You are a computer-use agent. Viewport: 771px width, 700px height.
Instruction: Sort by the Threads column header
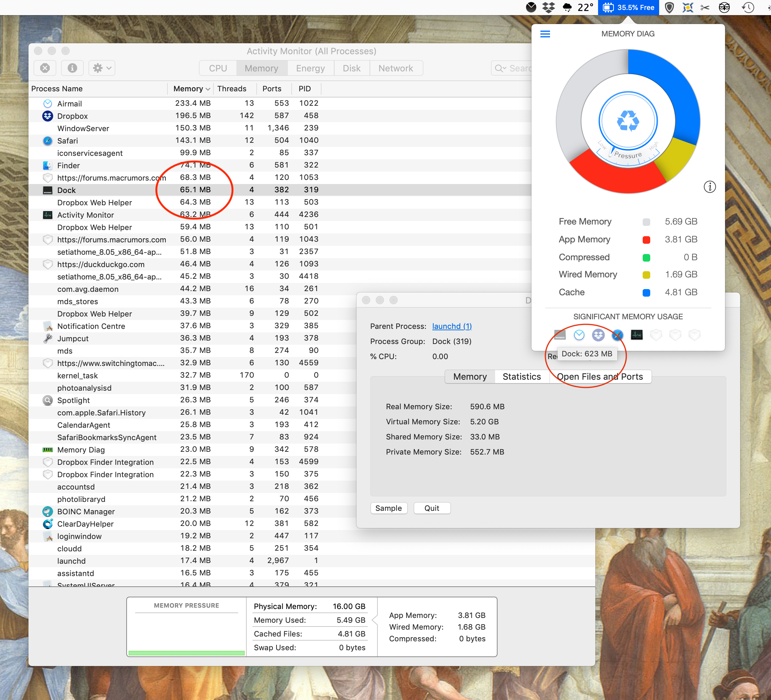point(235,89)
